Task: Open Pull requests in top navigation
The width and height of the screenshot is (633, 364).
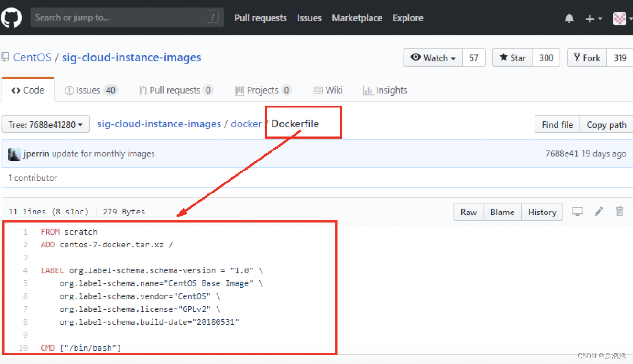Action: 261,18
